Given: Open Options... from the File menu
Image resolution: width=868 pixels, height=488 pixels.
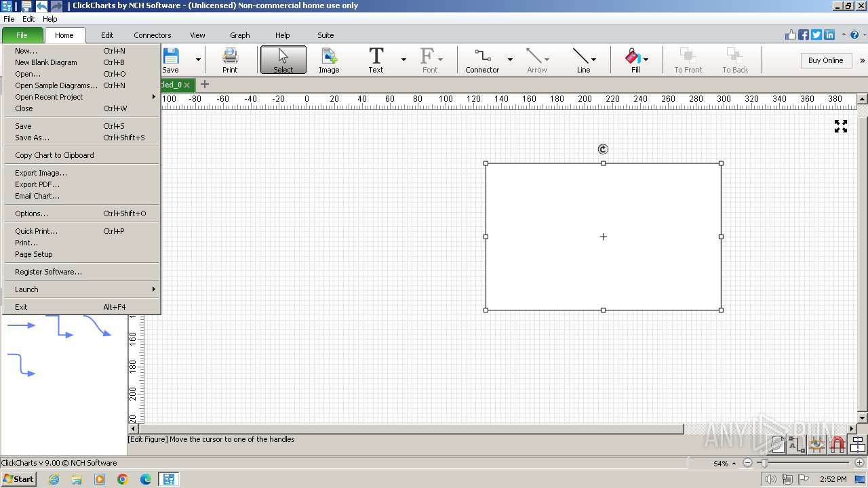Looking at the screenshot, I should [x=81, y=213].
